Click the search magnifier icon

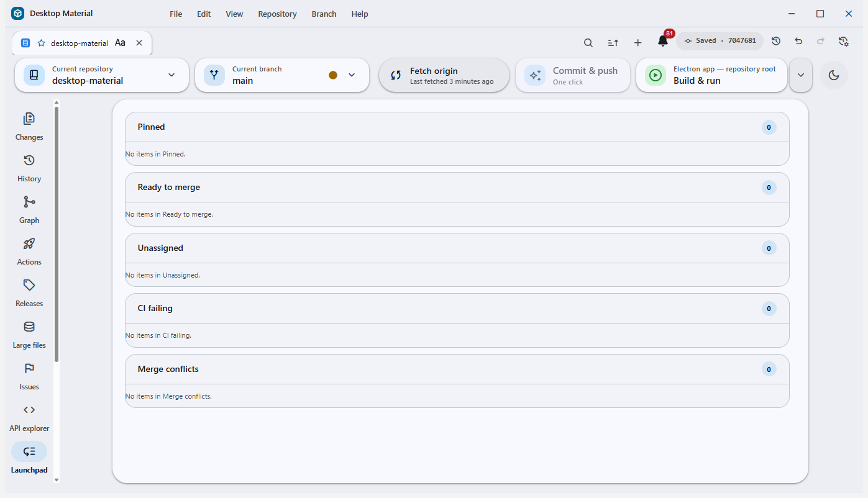[x=588, y=43]
